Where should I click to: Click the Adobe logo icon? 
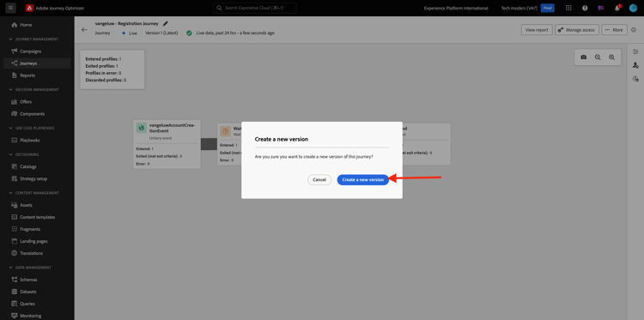pyautogui.click(x=29, y=8)
